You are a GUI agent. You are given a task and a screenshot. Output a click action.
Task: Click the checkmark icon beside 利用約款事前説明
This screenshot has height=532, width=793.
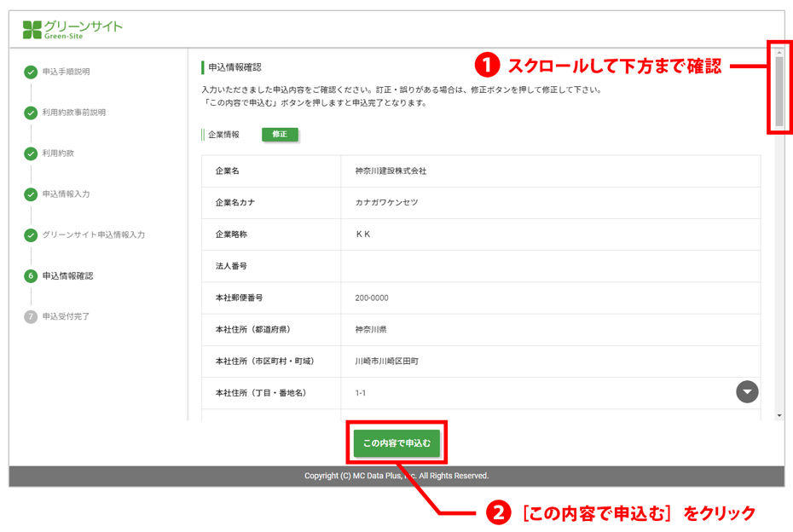31,113
